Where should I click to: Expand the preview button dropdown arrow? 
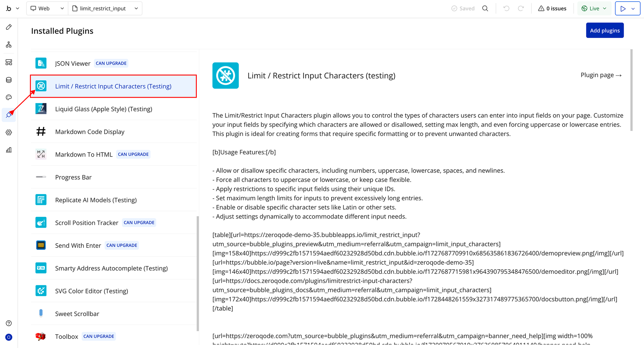coord(633,8)
